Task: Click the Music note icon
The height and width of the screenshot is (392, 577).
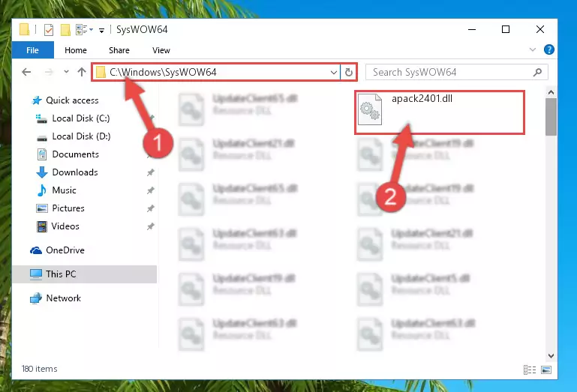Action: point(41,190)
